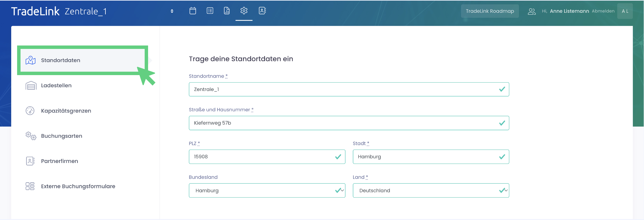Image resolution: width=644 pixels, height=220 pixels.
Task: Click the Ladestellen garage icon
Action: pyautogui.click(x=31, y=86)
